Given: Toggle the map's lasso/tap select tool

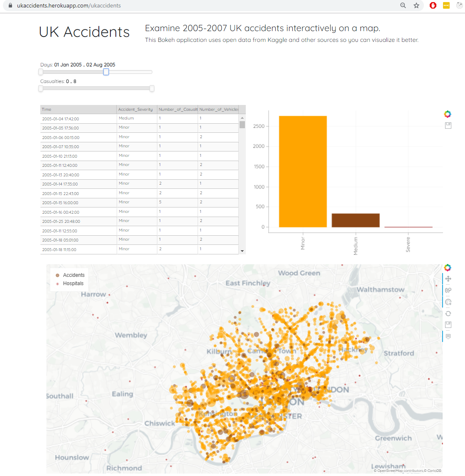Looking at the screenshot, I should (x=448, y=302).
